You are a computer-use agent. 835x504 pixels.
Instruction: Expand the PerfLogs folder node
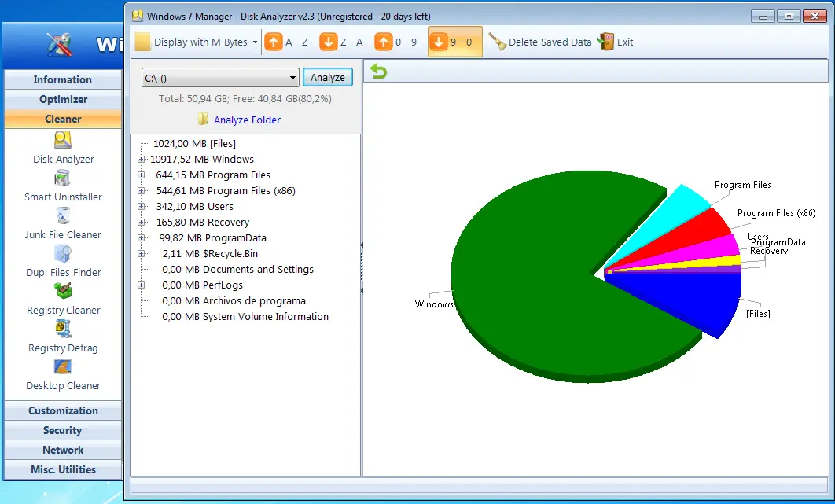click(x=141, y=285)
